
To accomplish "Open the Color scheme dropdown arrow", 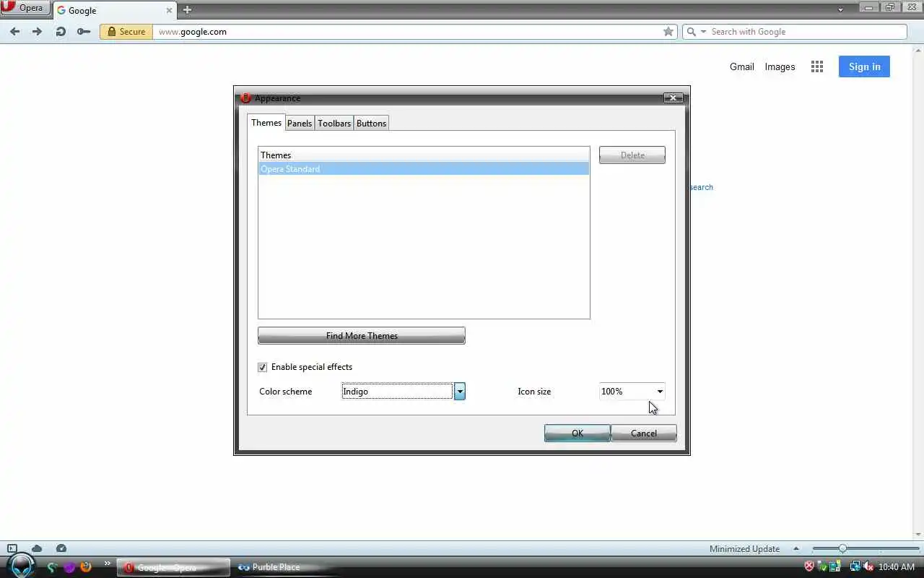I will pyautogui.click(x=460, y=392).
